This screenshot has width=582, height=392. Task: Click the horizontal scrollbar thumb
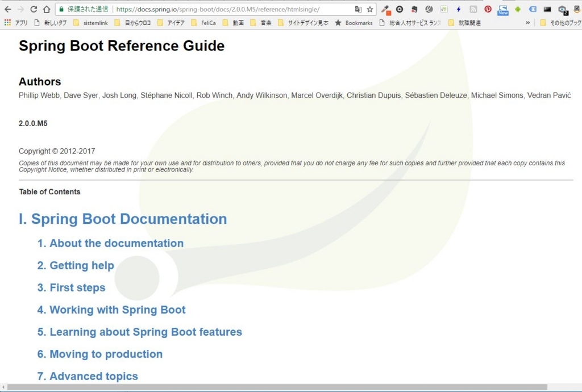coord(277,387)
